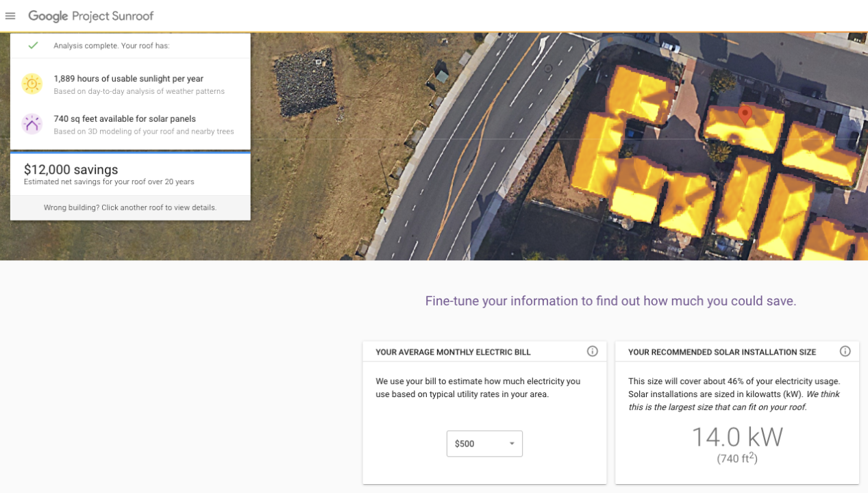Click the green analysis complete checkmark
The height and width of the screenshot is (493, 868).
[32, 46]
